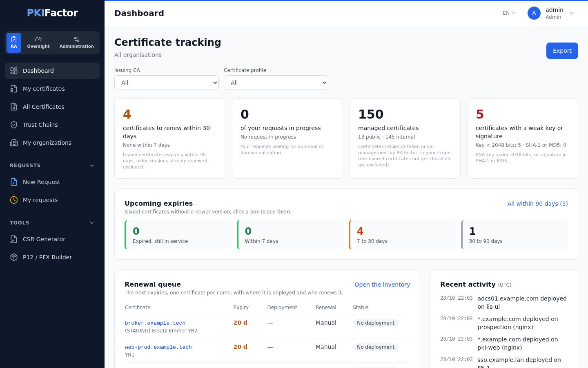Click the Export button
Viewport: 588px width, 368px height.
pos(562,51)
